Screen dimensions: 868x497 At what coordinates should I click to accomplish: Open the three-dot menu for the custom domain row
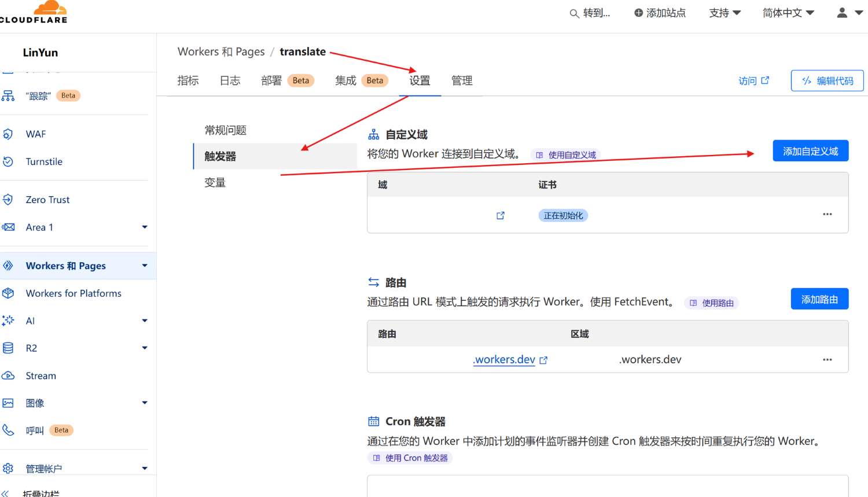click(x=827, y=214)
